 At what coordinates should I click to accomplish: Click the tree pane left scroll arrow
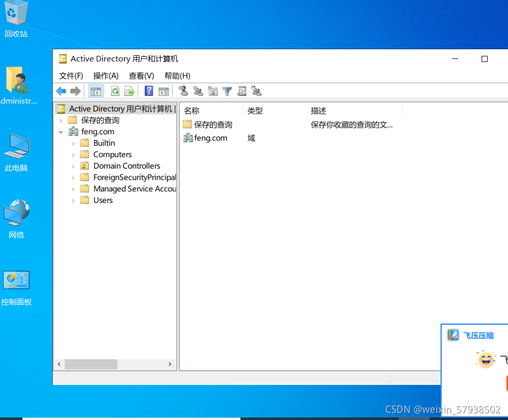pos(59,364)
